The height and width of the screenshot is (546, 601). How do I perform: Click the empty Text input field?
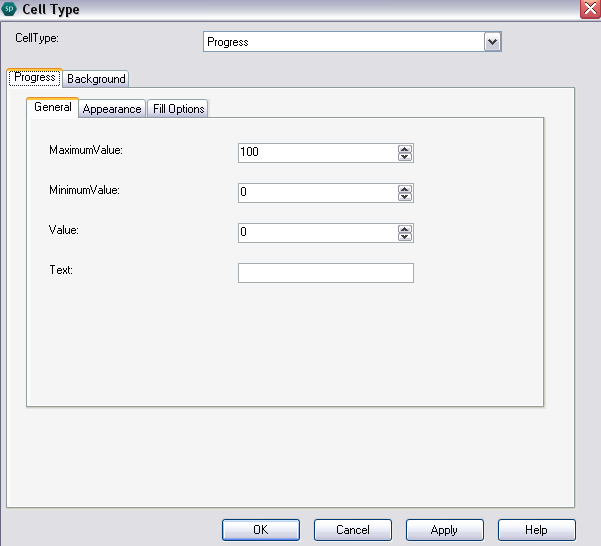click(x=326, y=273)
